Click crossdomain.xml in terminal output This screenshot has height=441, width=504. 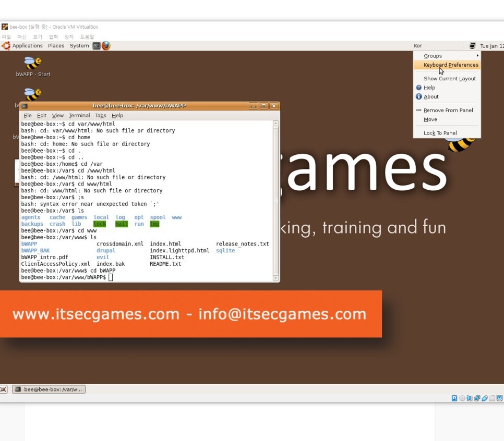tap(120, 244)
